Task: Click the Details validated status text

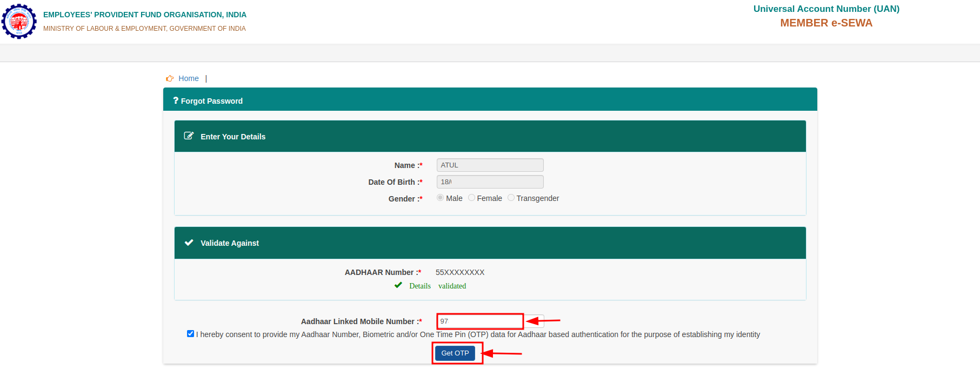Action: coord(438,286)
